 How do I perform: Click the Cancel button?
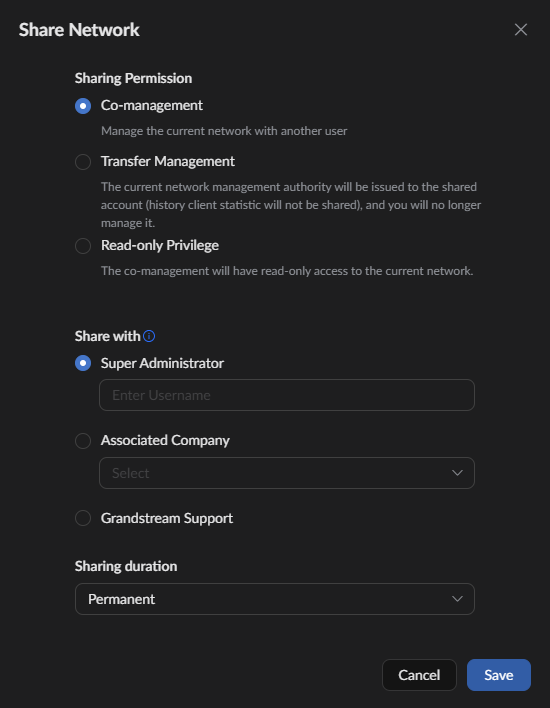pos(419,675)
